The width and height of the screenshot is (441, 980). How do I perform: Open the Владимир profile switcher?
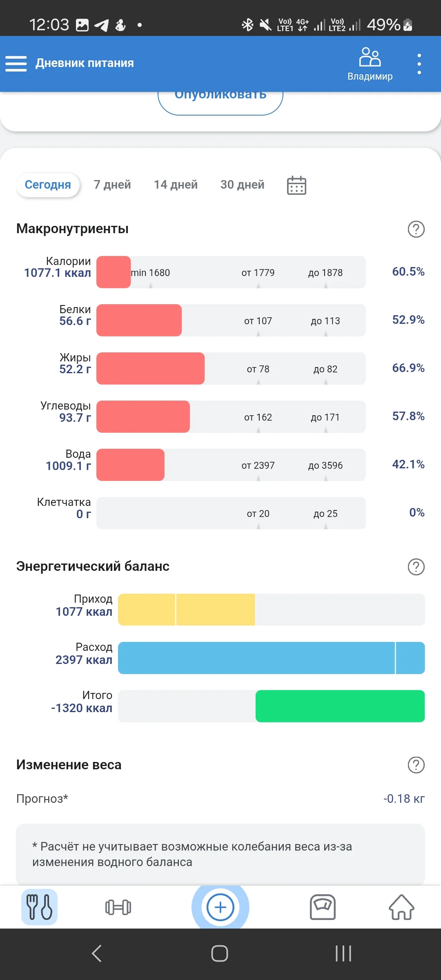pos(370,64)
